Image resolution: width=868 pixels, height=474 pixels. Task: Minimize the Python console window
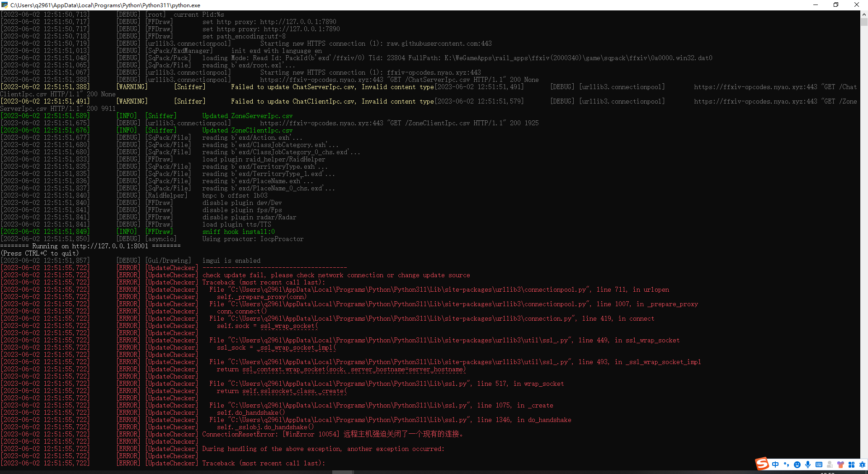815,5
